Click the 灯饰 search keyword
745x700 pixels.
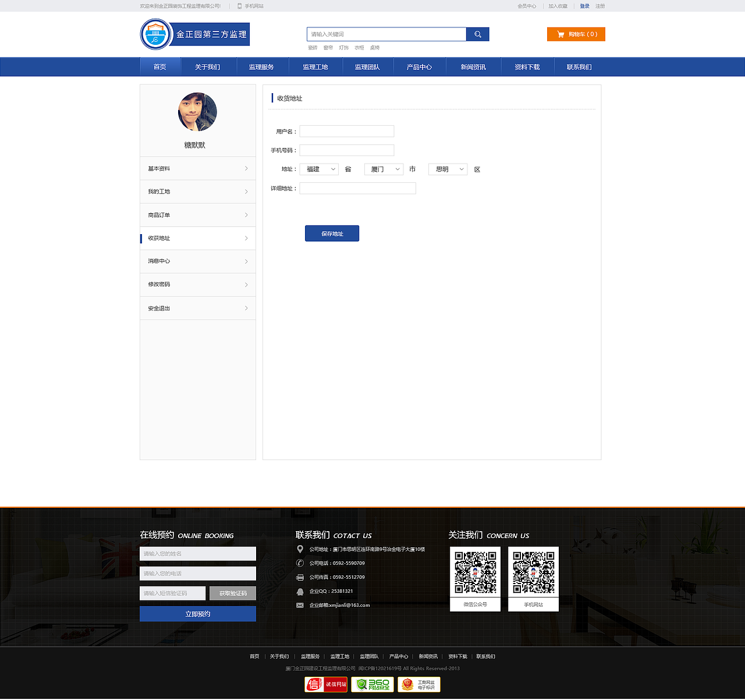coord(344,48)
